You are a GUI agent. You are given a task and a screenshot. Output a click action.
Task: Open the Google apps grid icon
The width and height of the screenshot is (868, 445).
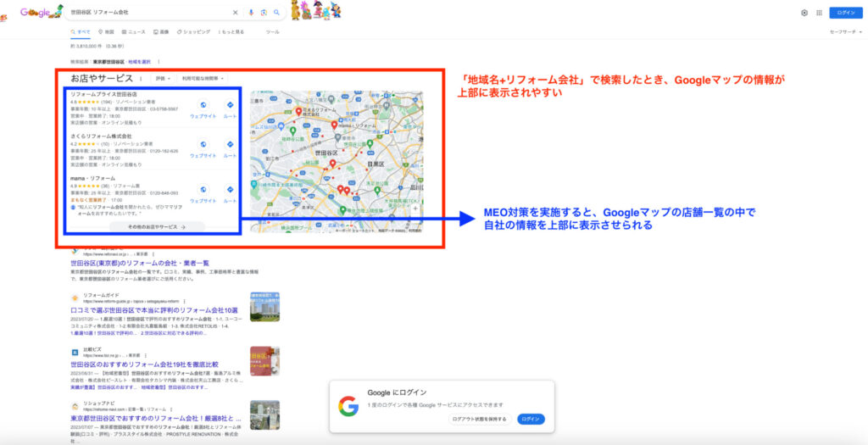pyautogui.click(x=819, y=13)
